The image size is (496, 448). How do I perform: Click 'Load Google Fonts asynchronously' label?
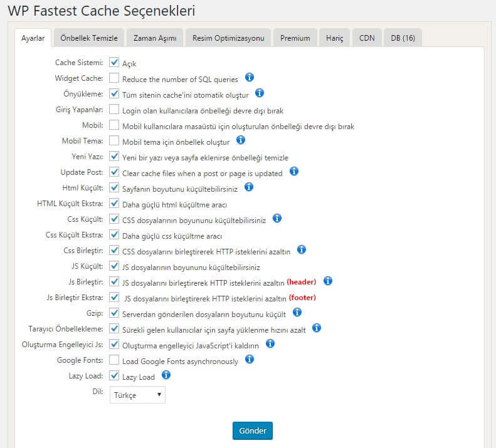point(180,362)
